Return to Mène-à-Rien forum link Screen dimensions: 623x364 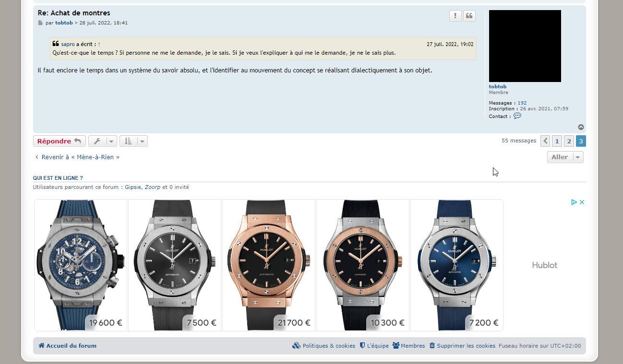click(77, 157)
